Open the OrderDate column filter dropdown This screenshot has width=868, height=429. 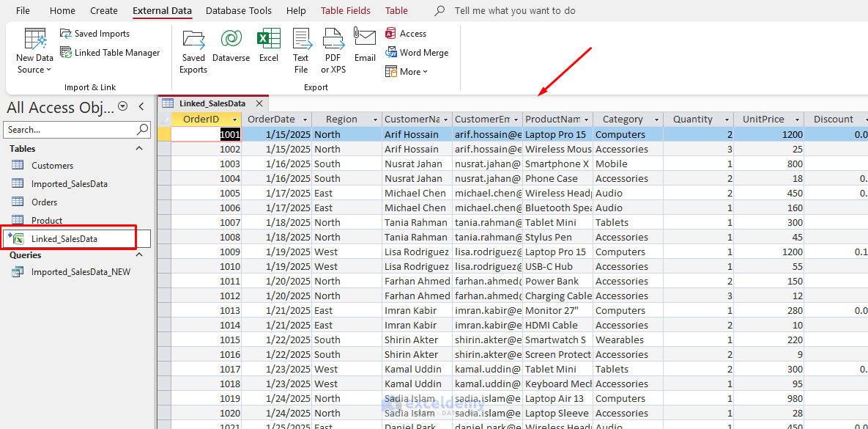tap(305, 119)
